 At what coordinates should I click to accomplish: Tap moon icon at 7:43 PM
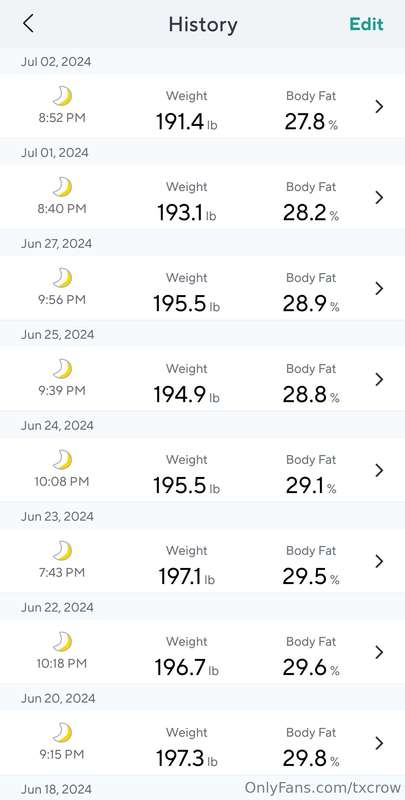coord(62,551)
